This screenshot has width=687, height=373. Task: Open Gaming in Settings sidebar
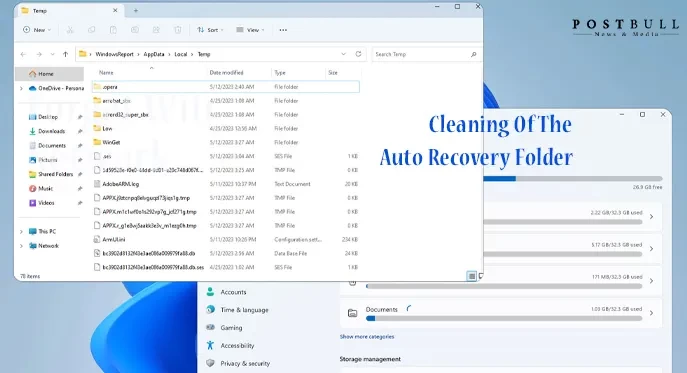[x=231, y=328]
